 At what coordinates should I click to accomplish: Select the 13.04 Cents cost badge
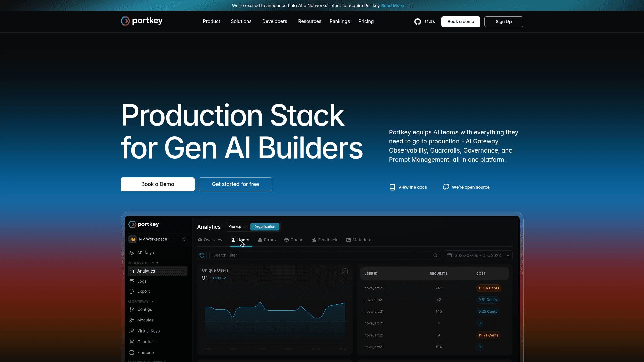(x=489, y=288)
